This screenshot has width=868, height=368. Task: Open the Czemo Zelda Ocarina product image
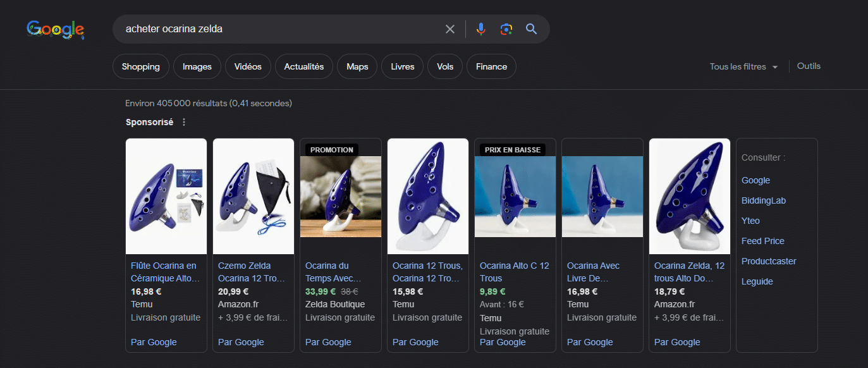click(254, 196)
